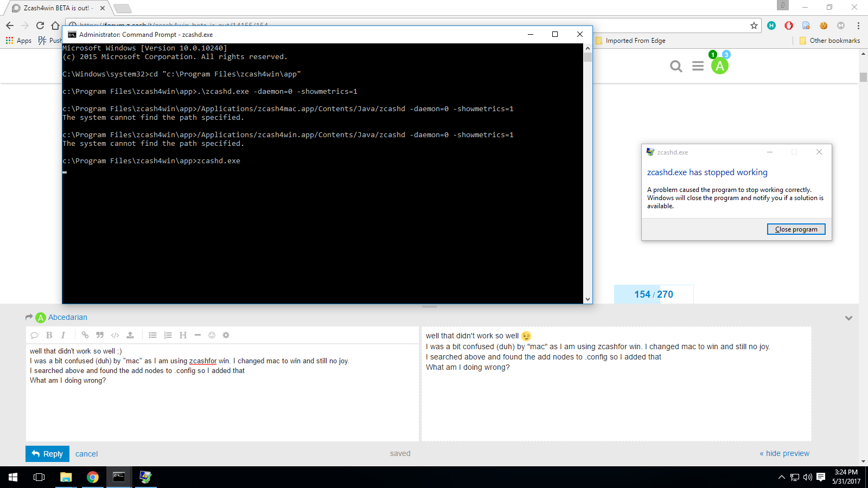Open Task View on taskbar
The image size is (868, 488).
click(39, 477)
